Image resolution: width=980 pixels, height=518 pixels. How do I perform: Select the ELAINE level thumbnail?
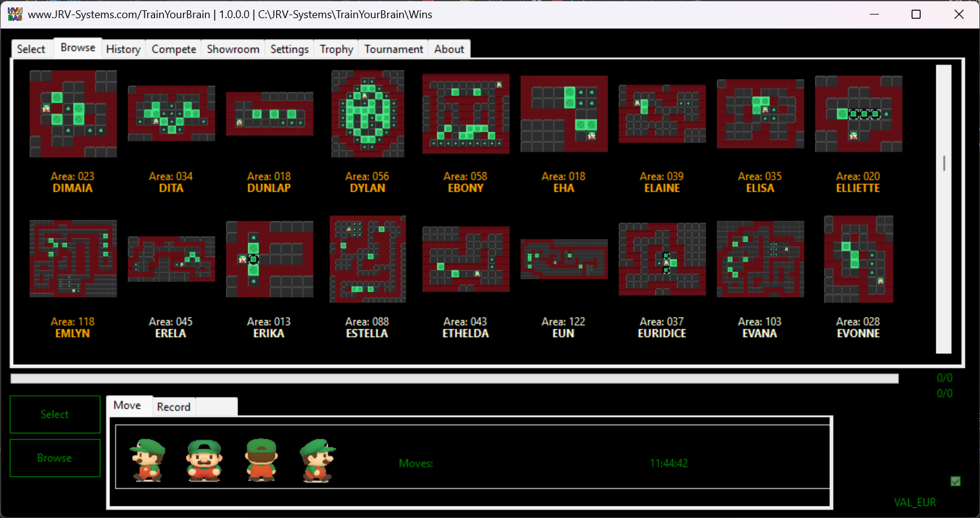click(x=662, y=114)
